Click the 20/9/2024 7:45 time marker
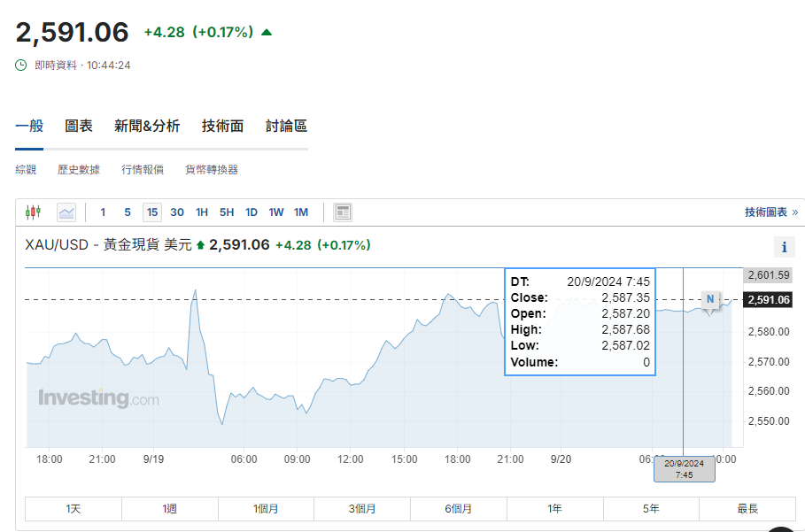805x532 pixels. tap(684, 469)
